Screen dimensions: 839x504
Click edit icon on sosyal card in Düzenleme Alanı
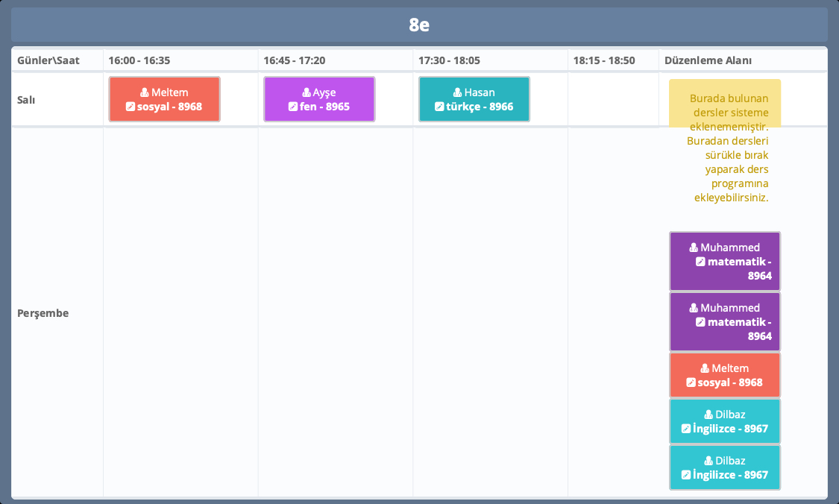[x=691, y=382]
